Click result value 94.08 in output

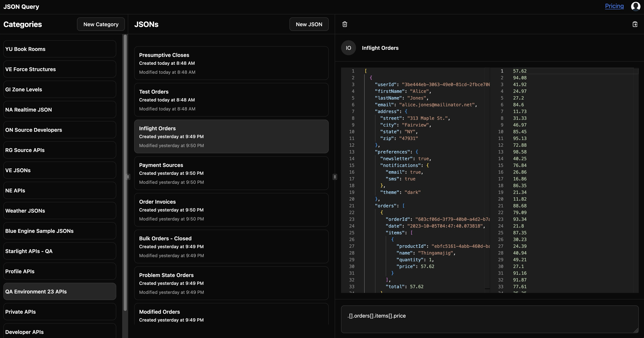520,78
